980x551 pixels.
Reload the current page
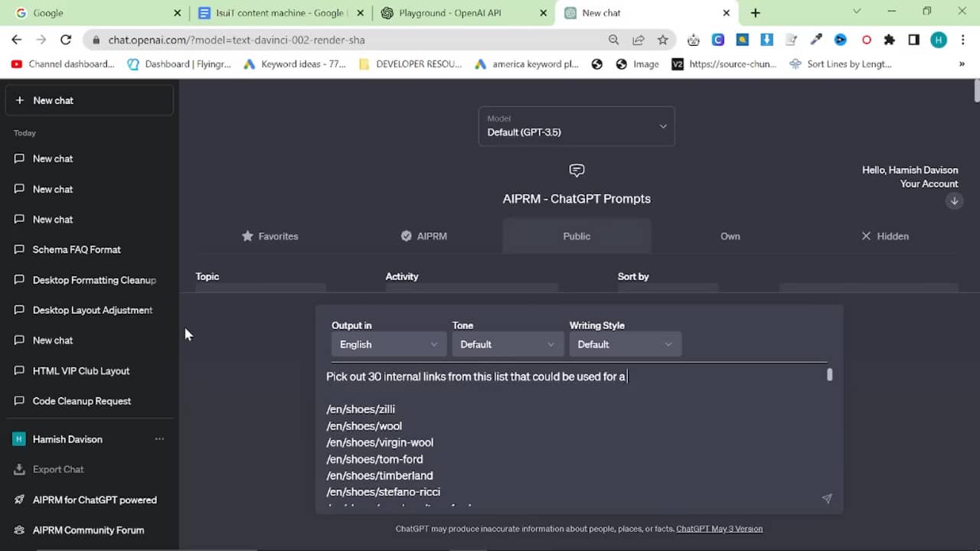click(x=66, y=40)
